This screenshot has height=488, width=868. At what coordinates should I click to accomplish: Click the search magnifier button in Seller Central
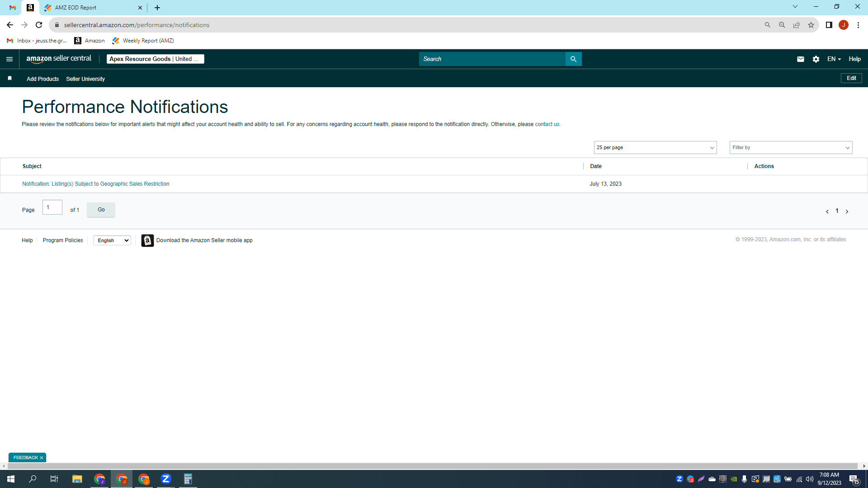click(573, 59)
